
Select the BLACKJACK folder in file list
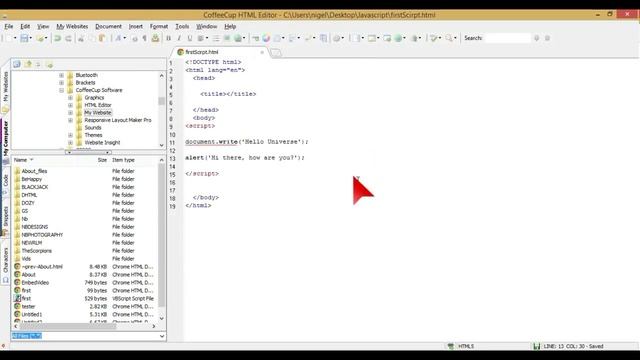point(35,187)
